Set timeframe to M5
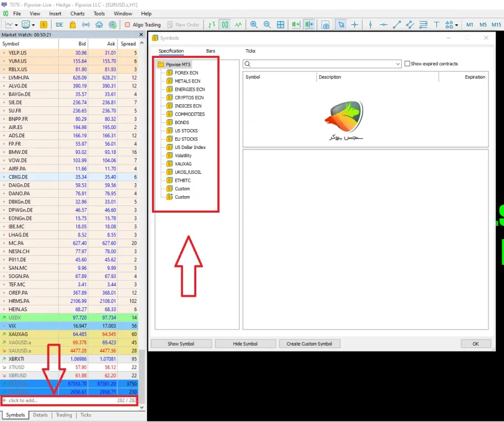 tap(483, 25)
